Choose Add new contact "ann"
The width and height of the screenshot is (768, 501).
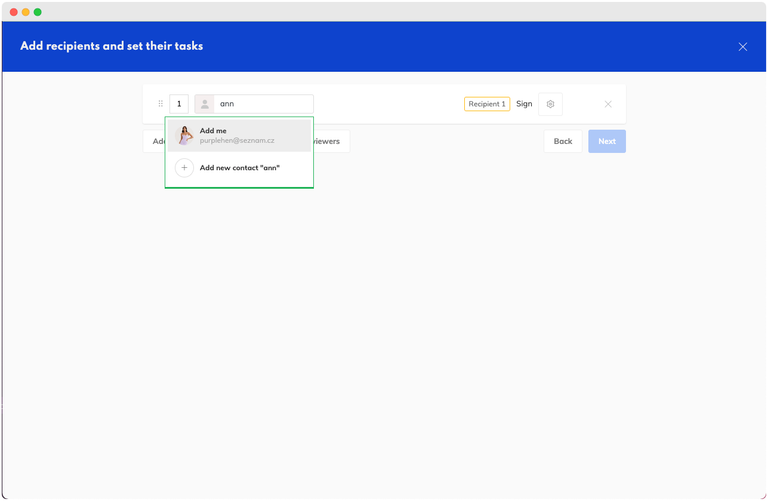click(x=240, y=168)
